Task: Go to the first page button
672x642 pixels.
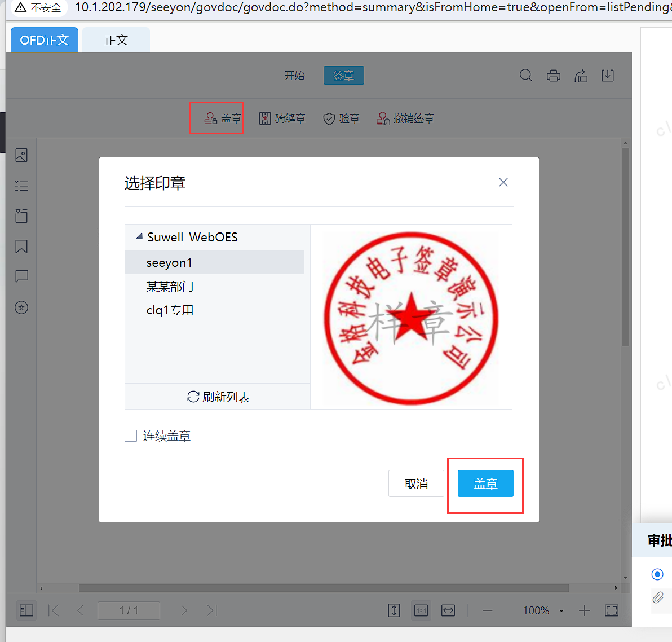Action: click(x=54, y=610)
